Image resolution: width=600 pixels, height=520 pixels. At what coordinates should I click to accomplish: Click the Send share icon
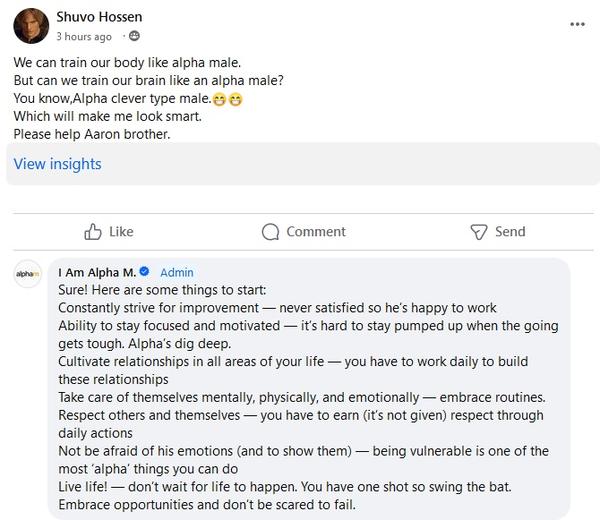click(479, 232)
